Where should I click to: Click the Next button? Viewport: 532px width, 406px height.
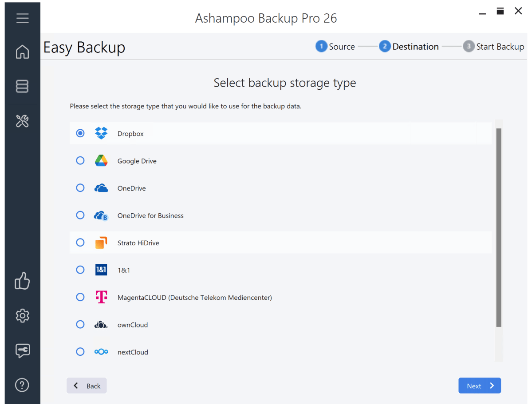(479, 386)
